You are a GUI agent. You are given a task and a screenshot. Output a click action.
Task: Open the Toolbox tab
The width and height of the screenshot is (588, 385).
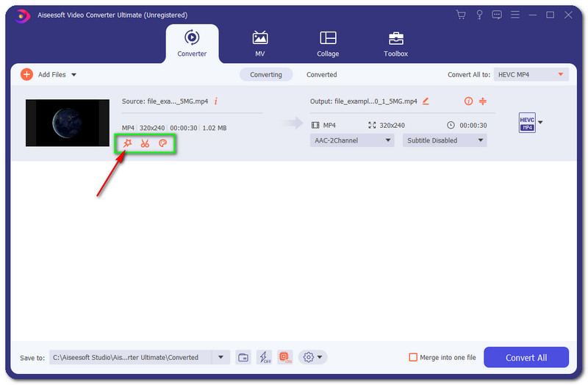(x=395, y=43)
